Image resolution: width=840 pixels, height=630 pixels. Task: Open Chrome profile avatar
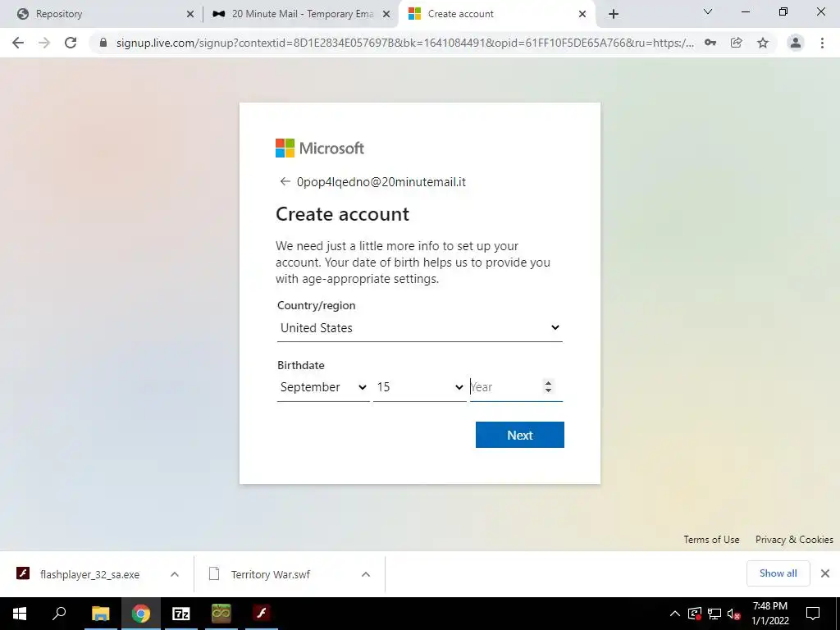click(x=796, y=43)
